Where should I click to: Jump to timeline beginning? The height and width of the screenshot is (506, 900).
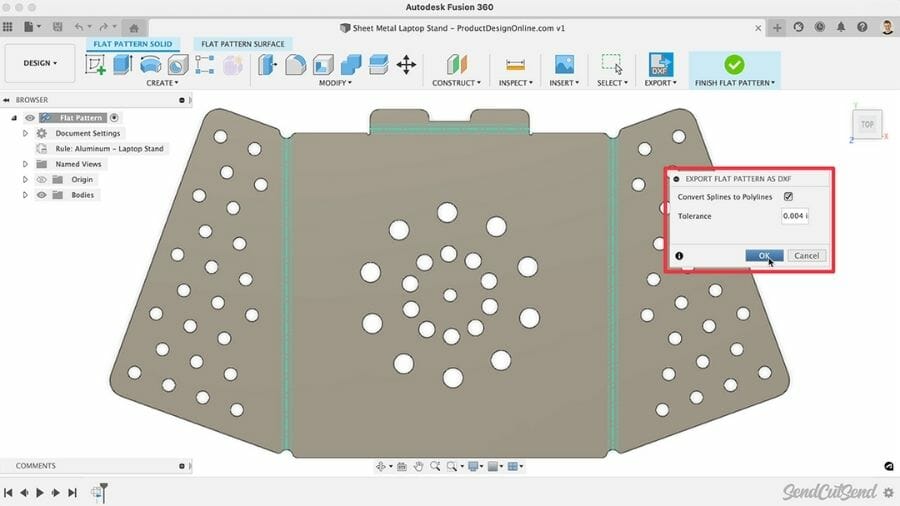tap(8, 492)
